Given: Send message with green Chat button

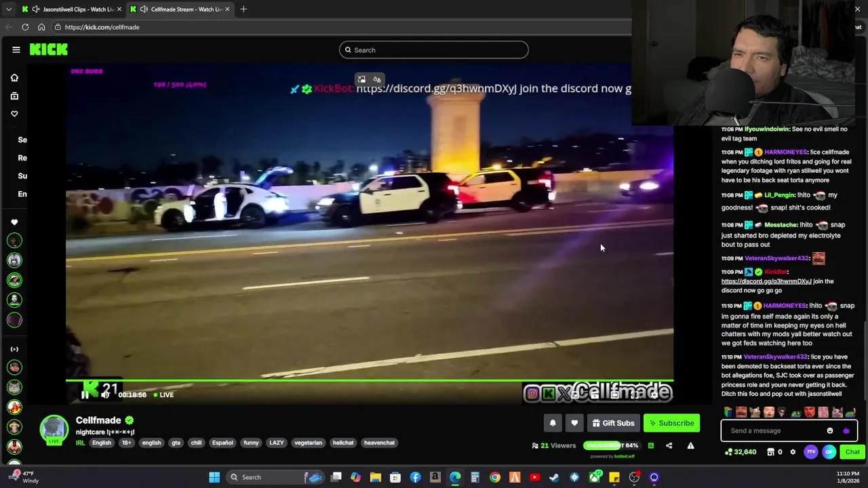Looking at the screenshot, I should [852, 452].
